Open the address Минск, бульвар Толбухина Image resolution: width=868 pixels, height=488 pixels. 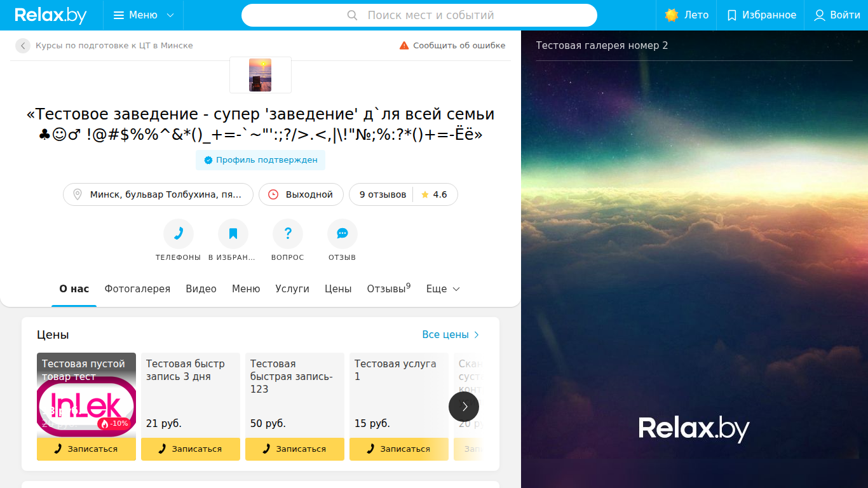(x=158, y=194)
